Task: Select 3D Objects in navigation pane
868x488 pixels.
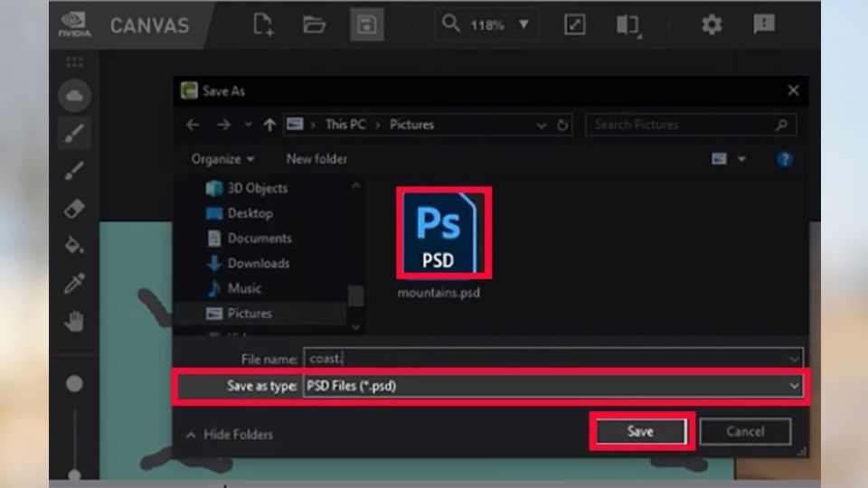Action: point(246,188)
